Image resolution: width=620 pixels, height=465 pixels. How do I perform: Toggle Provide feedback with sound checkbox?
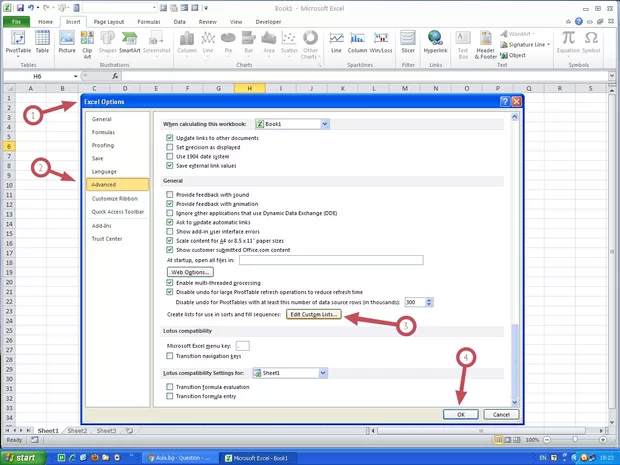tap(169, 195)
